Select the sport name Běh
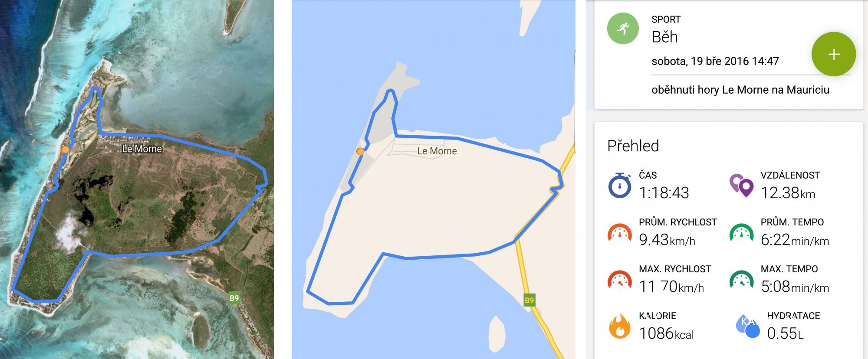This screenshot has width=868, height=359. [x=664, y=37]
